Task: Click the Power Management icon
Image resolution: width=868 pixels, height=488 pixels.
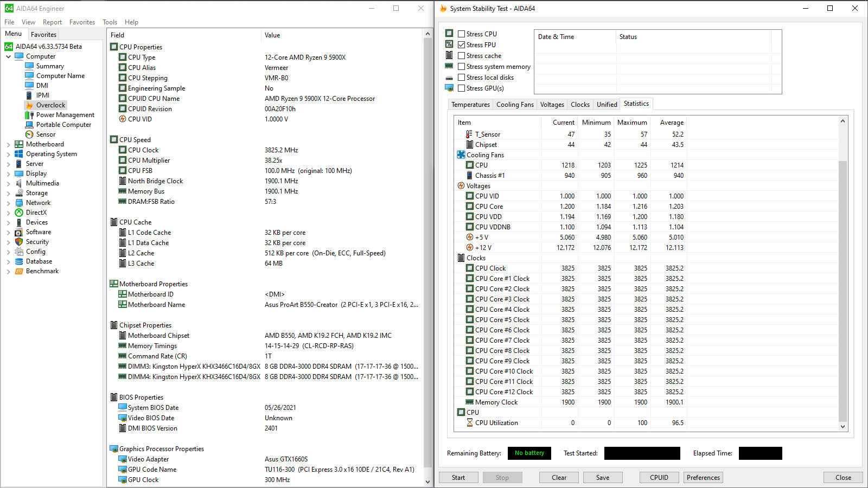Action: point(29,115)
